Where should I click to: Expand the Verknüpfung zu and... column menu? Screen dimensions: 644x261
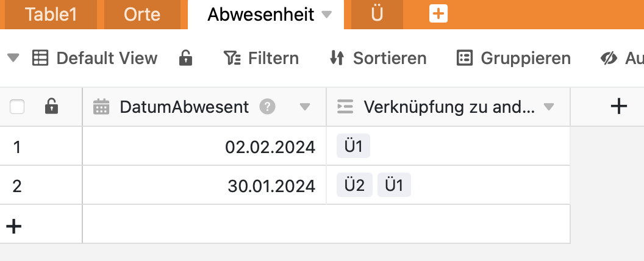[549, 107]
